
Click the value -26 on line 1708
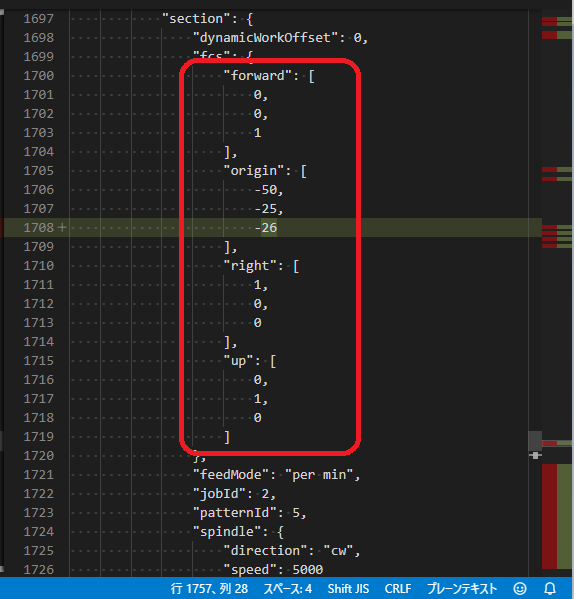266,228
